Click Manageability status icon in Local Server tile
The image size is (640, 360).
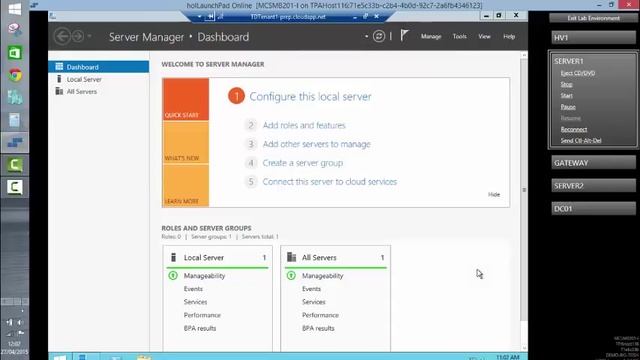tap(173, 276)
